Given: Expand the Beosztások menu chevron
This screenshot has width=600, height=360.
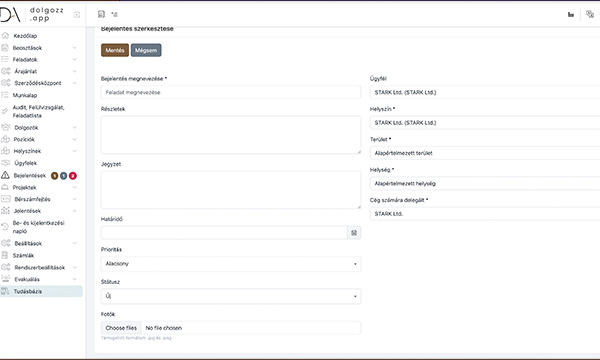Looking at the screenshot, I should pos(75,48).
